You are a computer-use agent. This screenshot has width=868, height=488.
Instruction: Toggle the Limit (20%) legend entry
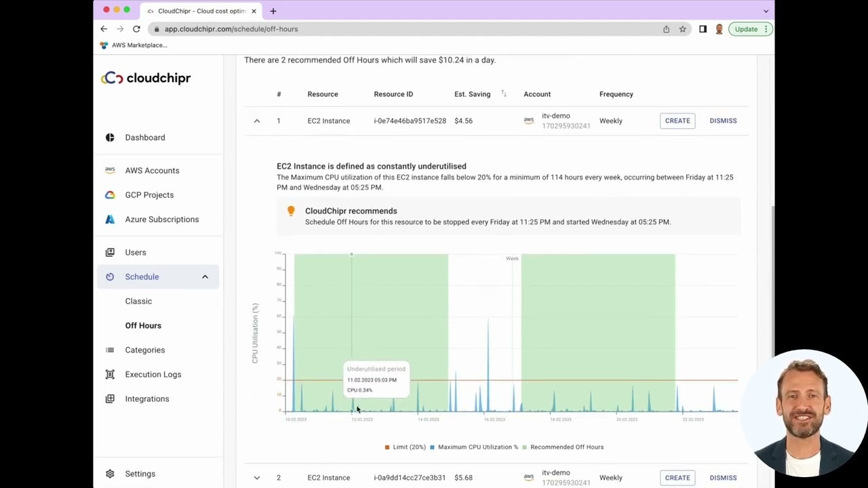[x=407, y=447]
